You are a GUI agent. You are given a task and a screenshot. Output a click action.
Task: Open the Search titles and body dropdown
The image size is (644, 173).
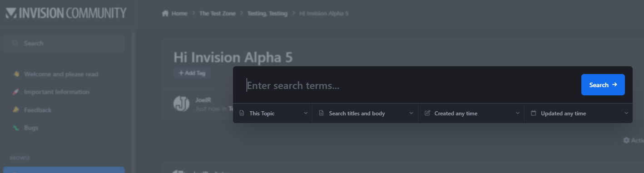click(365, 113)
